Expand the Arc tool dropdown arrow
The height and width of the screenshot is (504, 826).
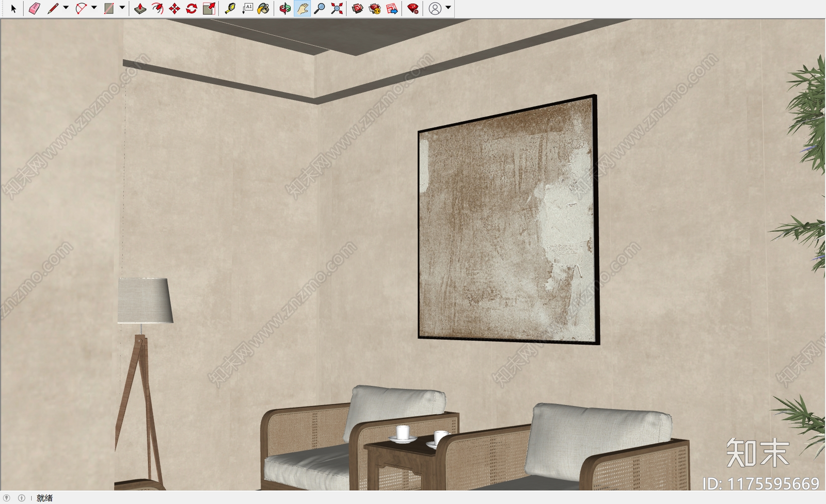coord(94,8)
